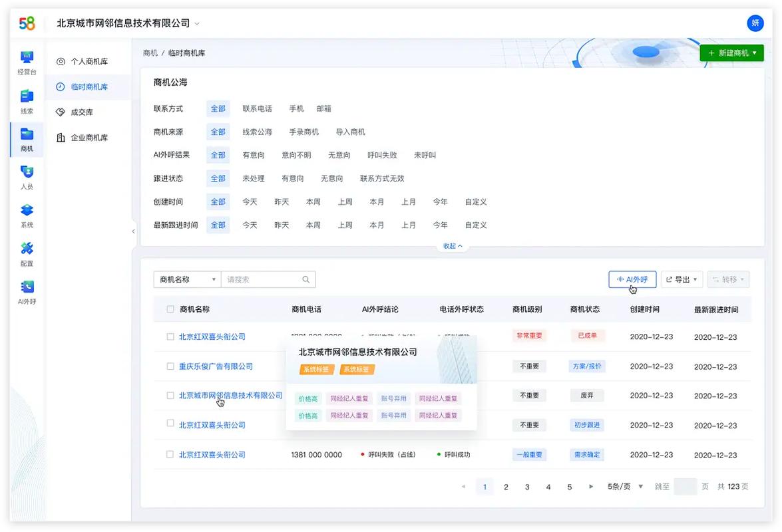Filter 最新跟进时间 by 今年
This screenshot has width=782, height=532.
point(440,225)
